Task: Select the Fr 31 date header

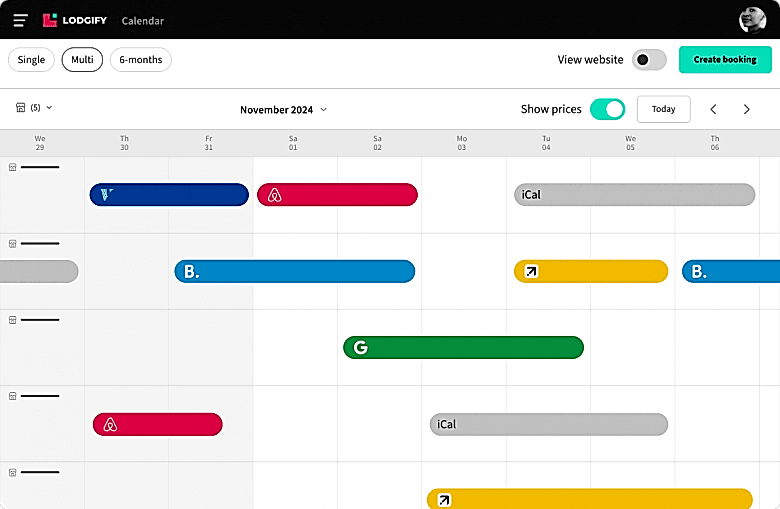Action: pos(208,143)
